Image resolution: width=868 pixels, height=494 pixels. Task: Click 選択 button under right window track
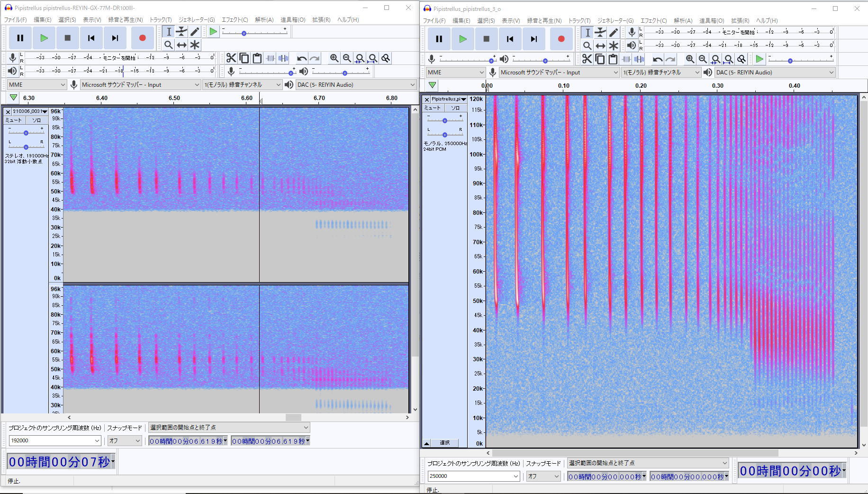coord(444,443)
